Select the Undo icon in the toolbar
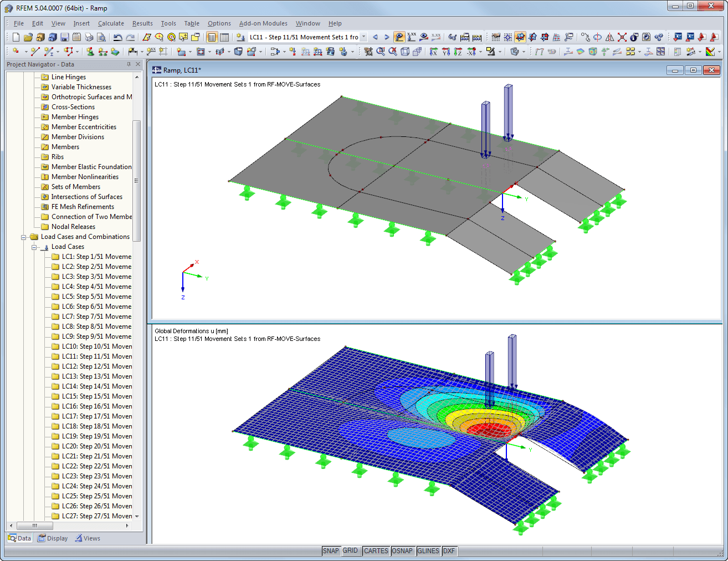Image resolution: width=728 pixels, height=561 pixels. 117,37
